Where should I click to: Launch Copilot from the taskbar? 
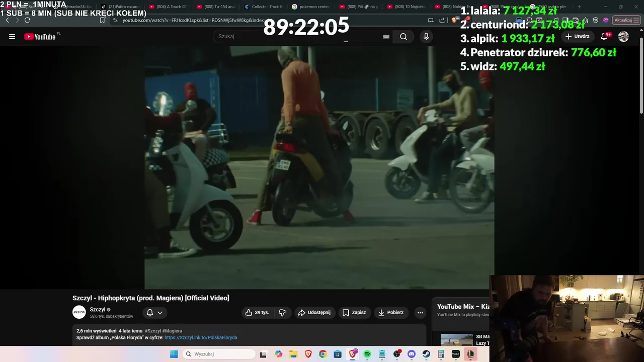click(279, 354)
